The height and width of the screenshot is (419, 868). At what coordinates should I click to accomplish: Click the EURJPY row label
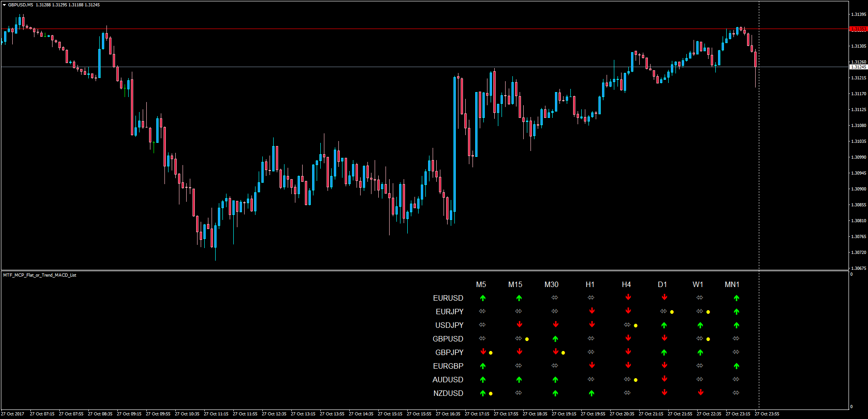[x=449, y=312]
